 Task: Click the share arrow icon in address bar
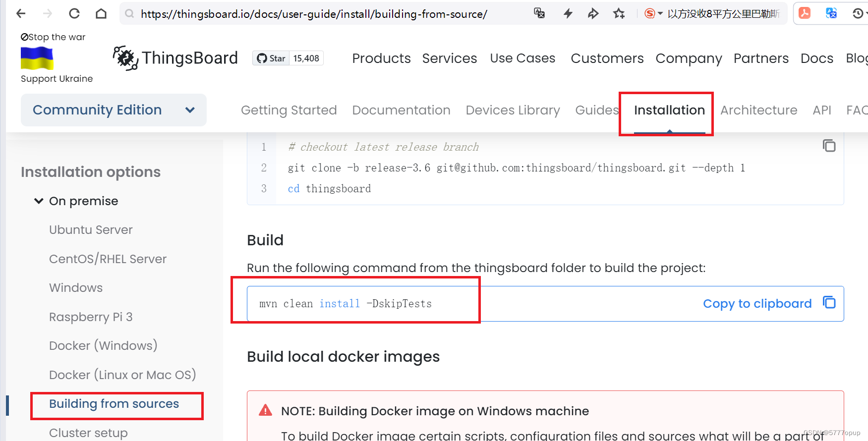click(x=593, y=13)
